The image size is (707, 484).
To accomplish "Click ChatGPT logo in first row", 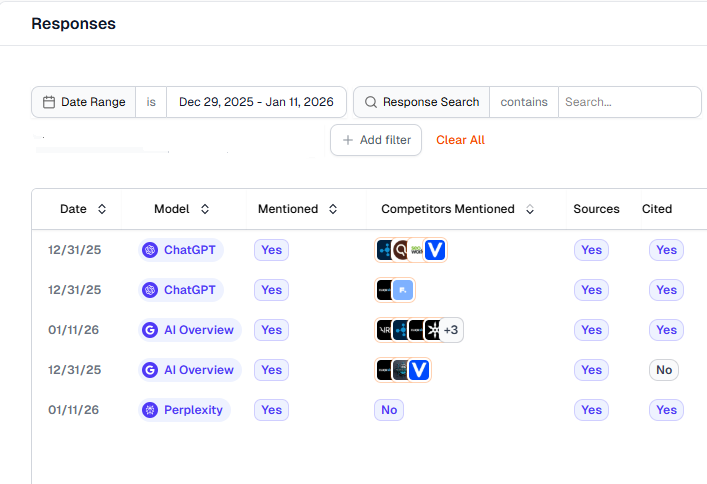I will pos(150,250).
